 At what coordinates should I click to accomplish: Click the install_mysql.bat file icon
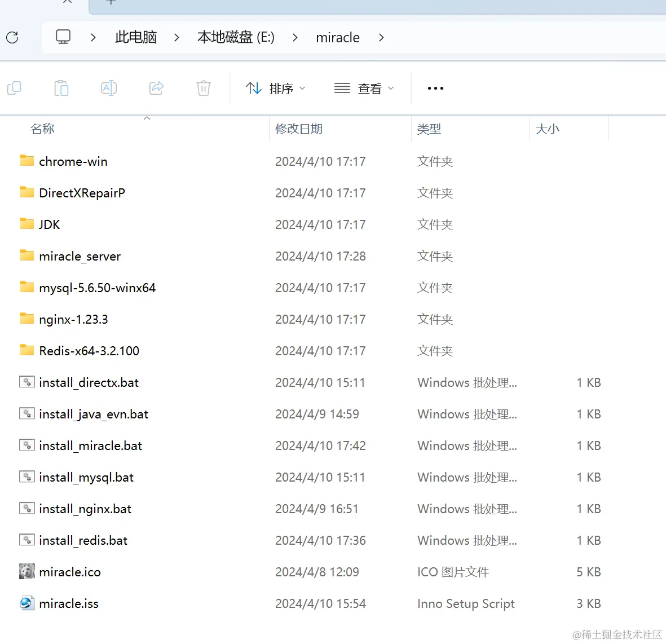pos(27,477)
